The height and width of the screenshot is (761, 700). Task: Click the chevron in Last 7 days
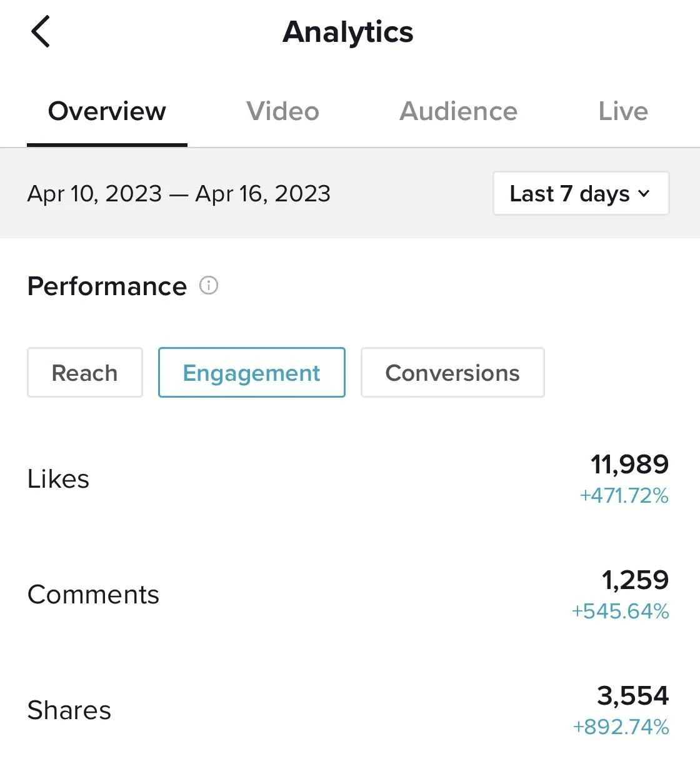point(644,194)
